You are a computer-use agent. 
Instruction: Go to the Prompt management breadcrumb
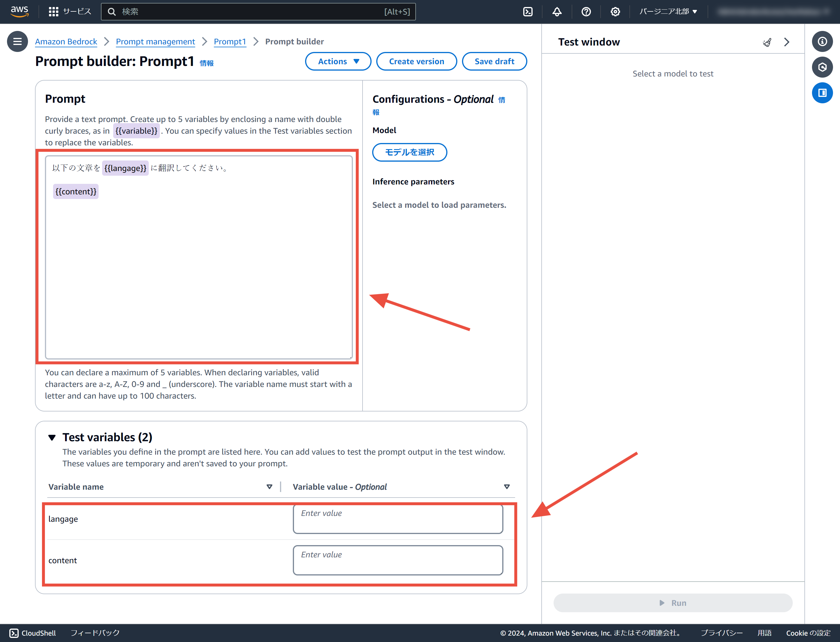155,41
